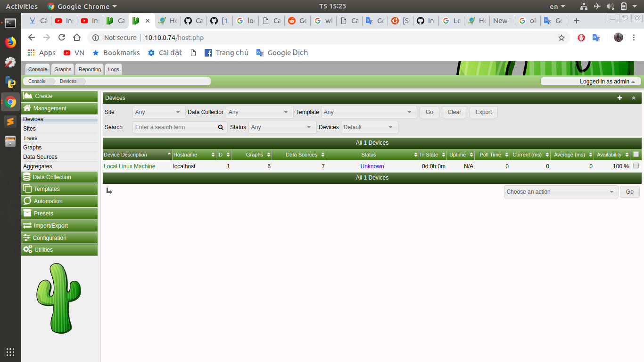
Task: Open Firefox from the Ubuntu dock
Action: (x=10, y=42)
